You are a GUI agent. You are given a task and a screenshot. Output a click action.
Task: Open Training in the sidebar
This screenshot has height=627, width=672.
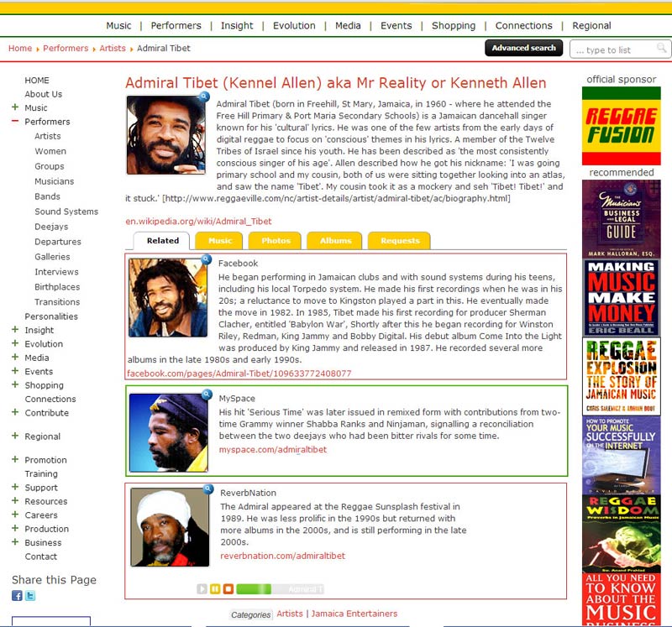[x=41, y=473]
